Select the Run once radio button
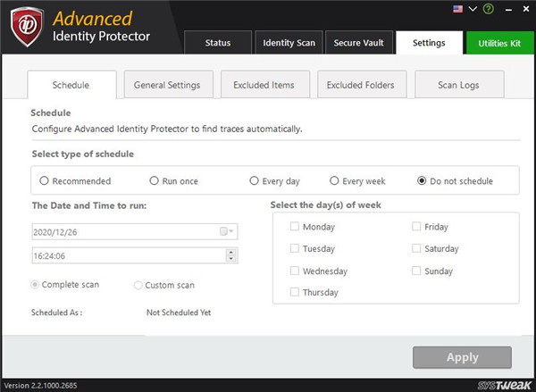Screen dimensions: 536x392 click(155, 180)
